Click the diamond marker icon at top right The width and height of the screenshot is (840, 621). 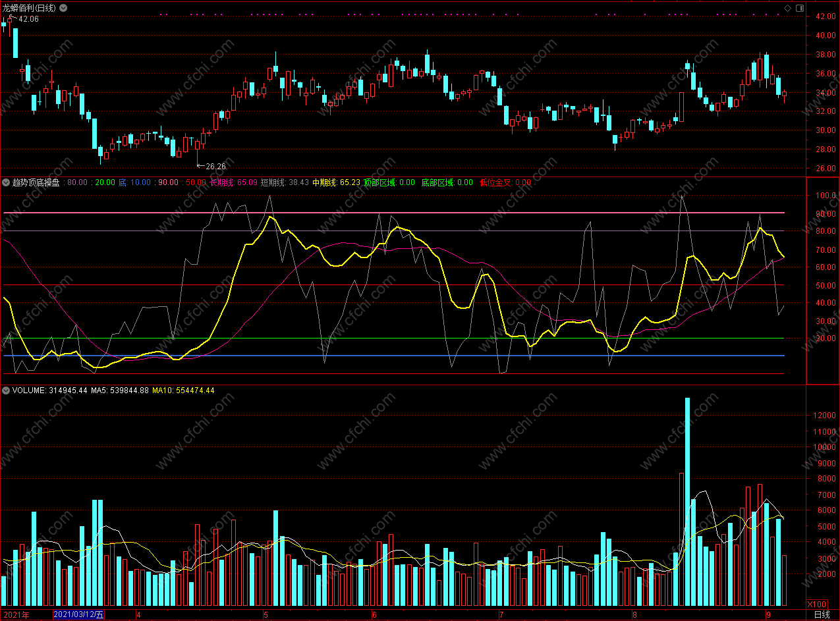[x=787, y=8]
